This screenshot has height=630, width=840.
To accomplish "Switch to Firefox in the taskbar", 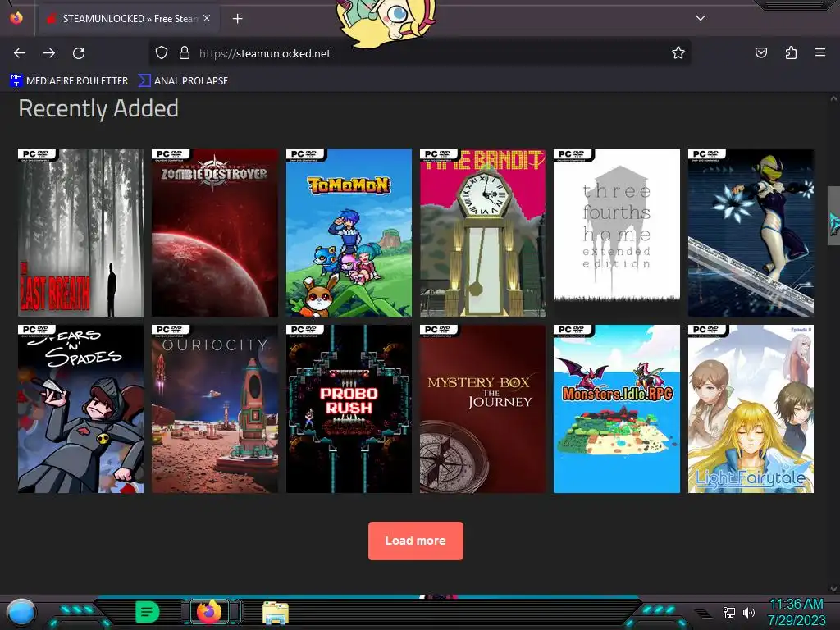I will (x=209, y=611).
